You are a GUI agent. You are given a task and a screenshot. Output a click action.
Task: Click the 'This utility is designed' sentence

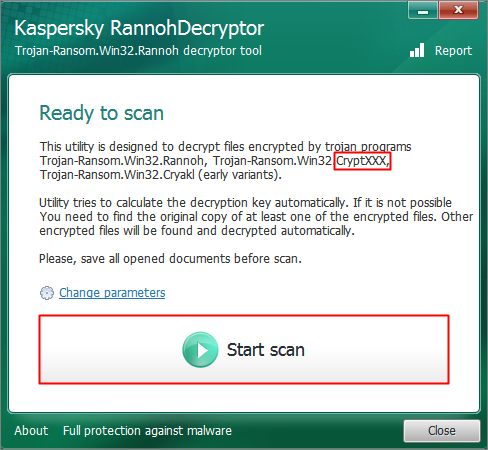click(x=225, y=147)
